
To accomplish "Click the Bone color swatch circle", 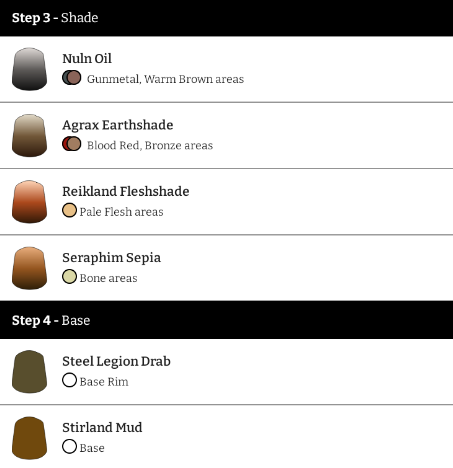I will (69, 277).
